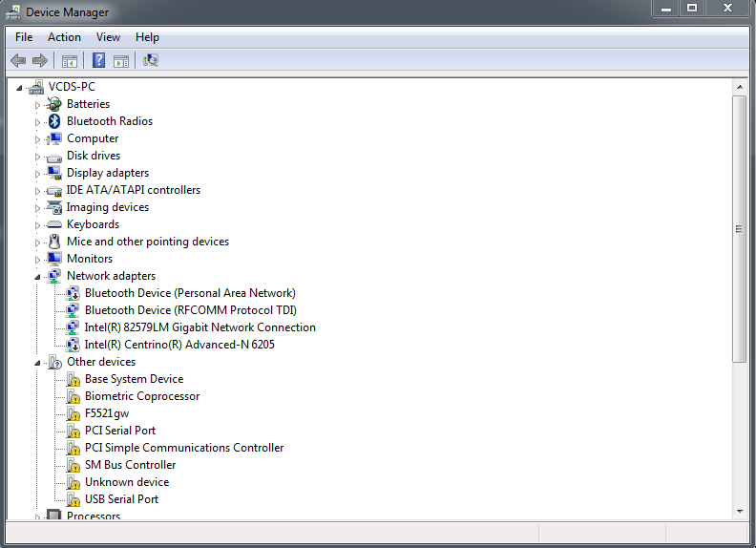Click the Back arrow toolbar icon
The width and height of the screenshot is (756, 548).
tap(18, 60)
